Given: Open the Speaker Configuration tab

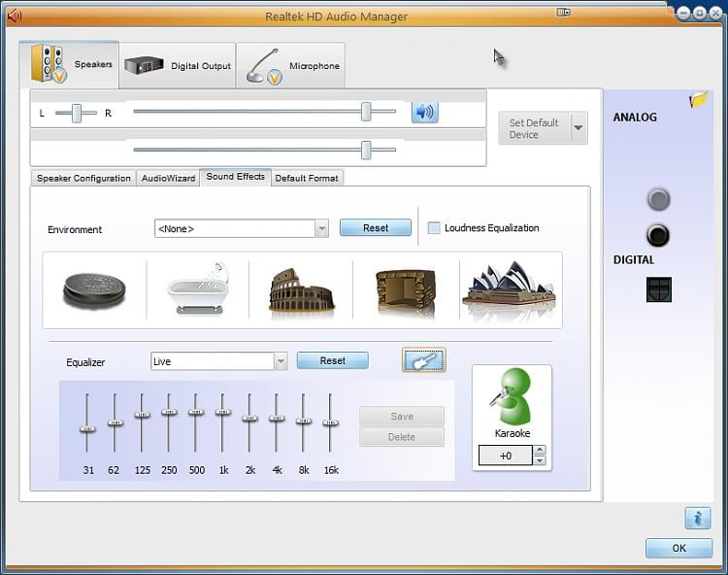Looking at the screenshot, I should pyautogui.click(x=83, y=179).
